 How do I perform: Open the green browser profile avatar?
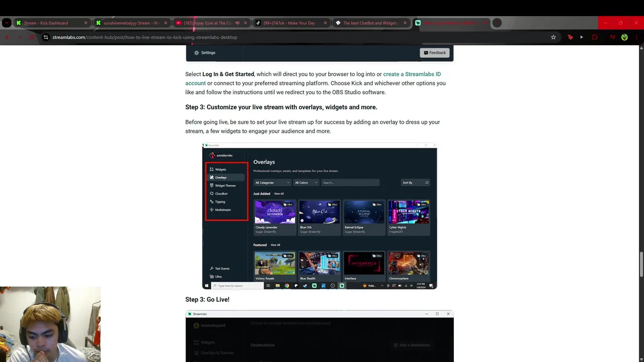[x=624, y=37]
